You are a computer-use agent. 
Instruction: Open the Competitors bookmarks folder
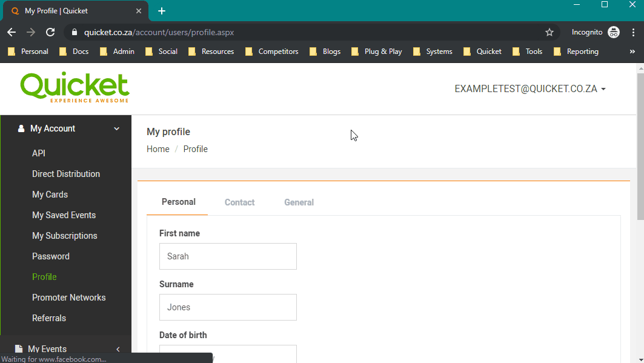click(x=272, y=52)
